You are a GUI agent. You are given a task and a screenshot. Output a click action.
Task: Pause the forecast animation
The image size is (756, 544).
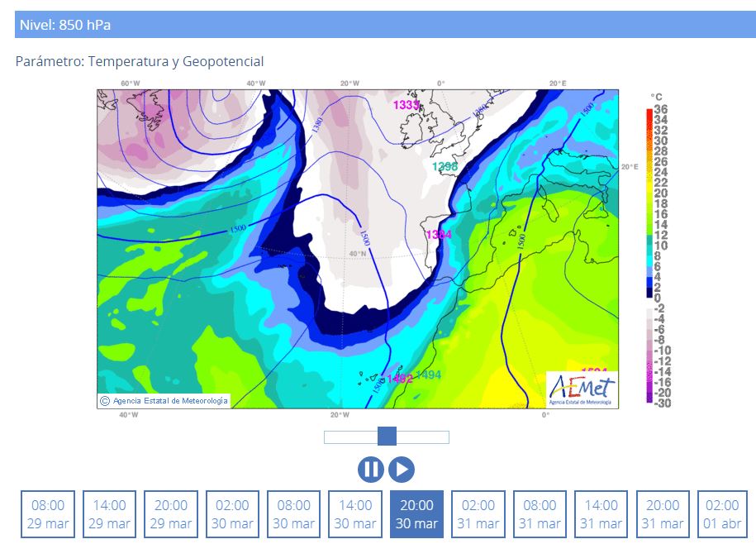[371, 470]
